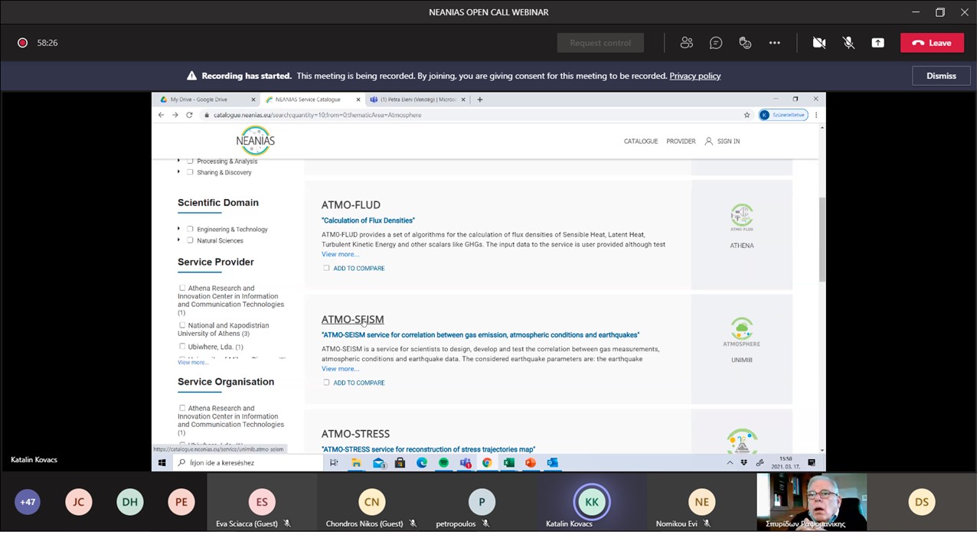Tick Add to Compare for ATMO-SEISM
Screen dimensions: 980x551
(x=326, y=383)
